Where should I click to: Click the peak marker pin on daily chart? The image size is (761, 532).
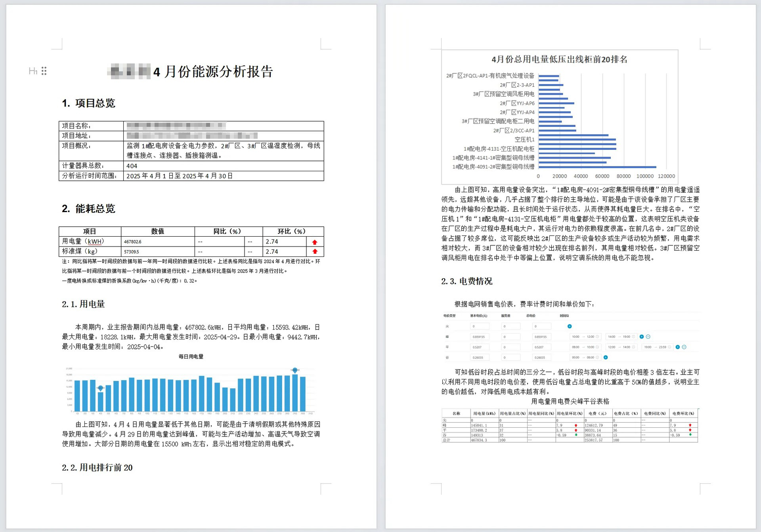tap(295, 370)
